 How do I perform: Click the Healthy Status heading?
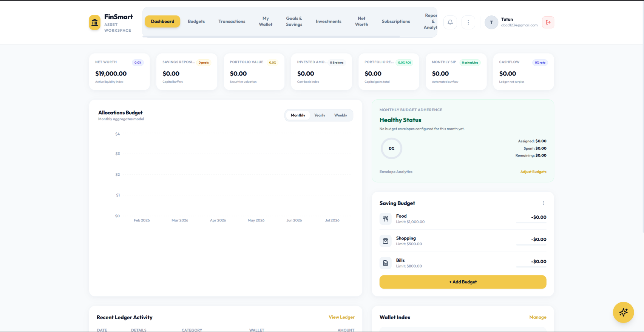(x=400, y=120)
